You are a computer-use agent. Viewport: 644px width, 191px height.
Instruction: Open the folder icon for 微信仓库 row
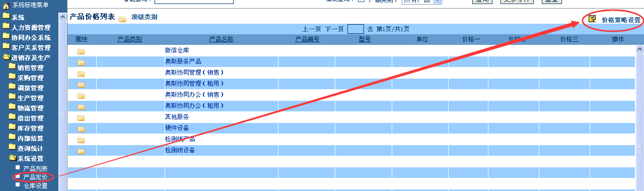(81, 51)
